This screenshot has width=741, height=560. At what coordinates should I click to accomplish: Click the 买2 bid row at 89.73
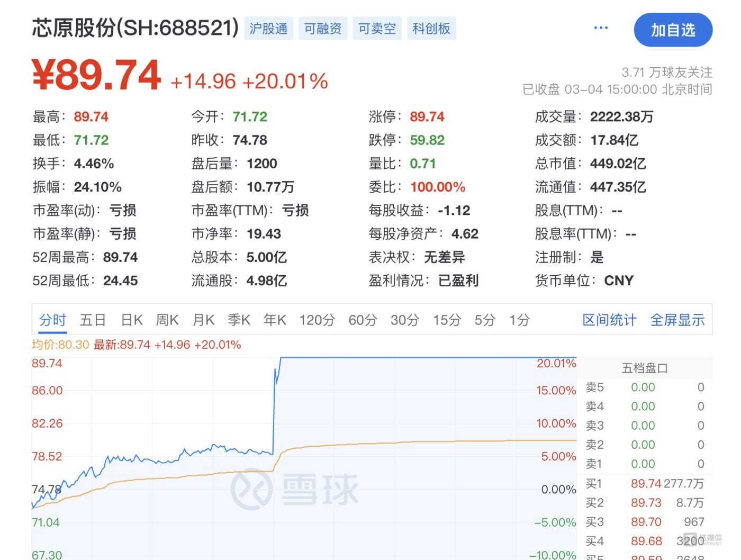(x=645, y=503)
